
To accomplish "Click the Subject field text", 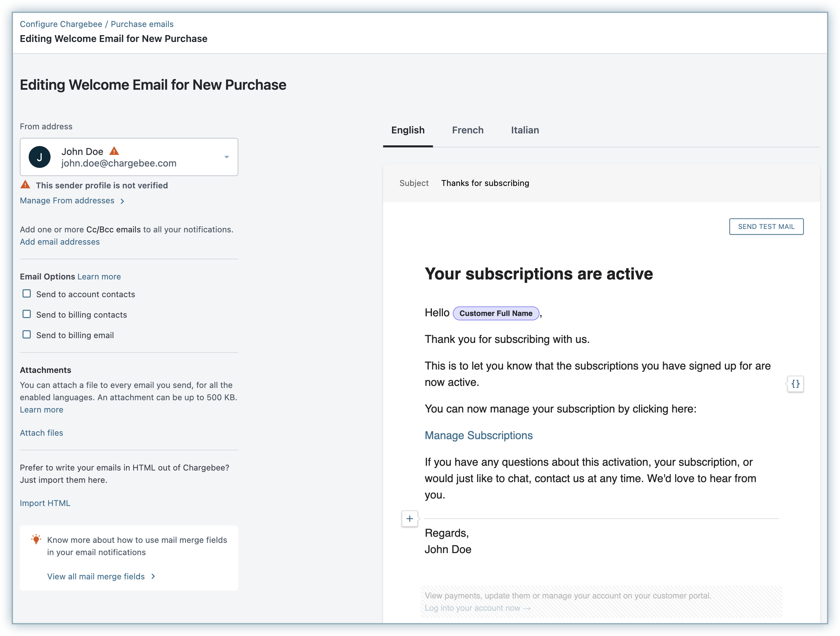I will pos(485,183).
